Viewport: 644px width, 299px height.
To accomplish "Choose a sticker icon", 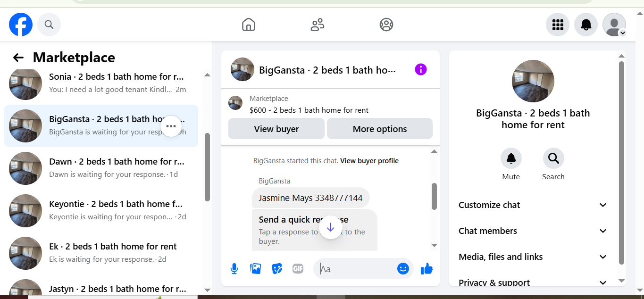I will coord(276,269).
